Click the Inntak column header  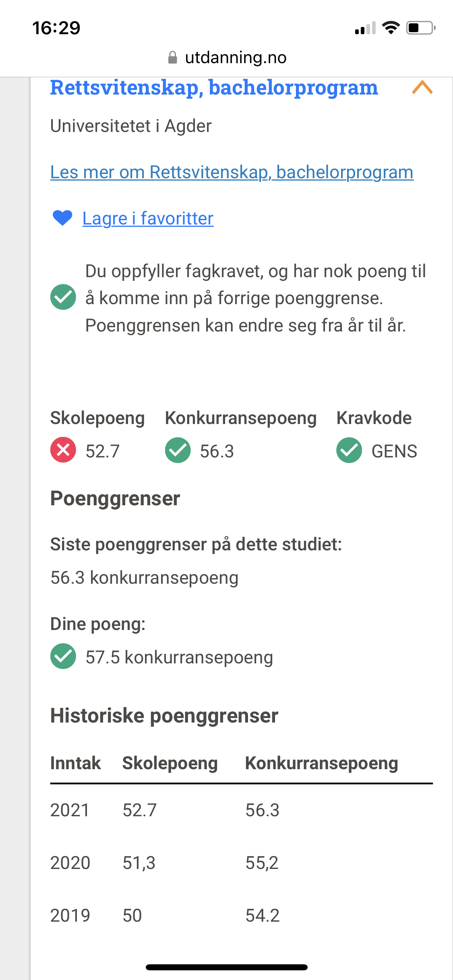tap(75, 763)
